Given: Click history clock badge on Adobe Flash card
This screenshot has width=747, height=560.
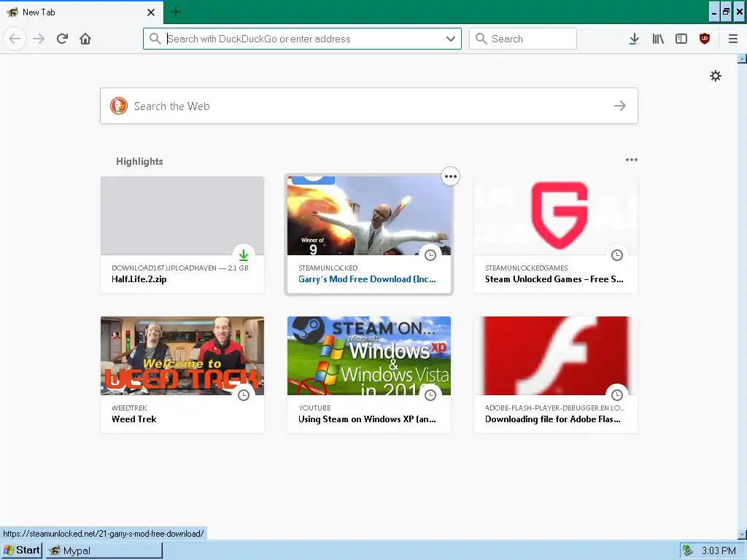Looking at the screenshot, I should (617, 395).
